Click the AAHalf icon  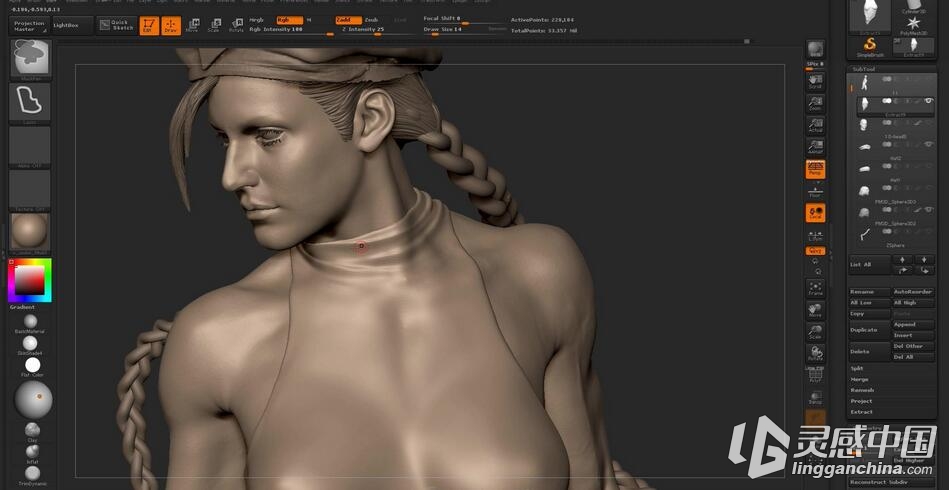pyautogui.click(x=815, y=147)
